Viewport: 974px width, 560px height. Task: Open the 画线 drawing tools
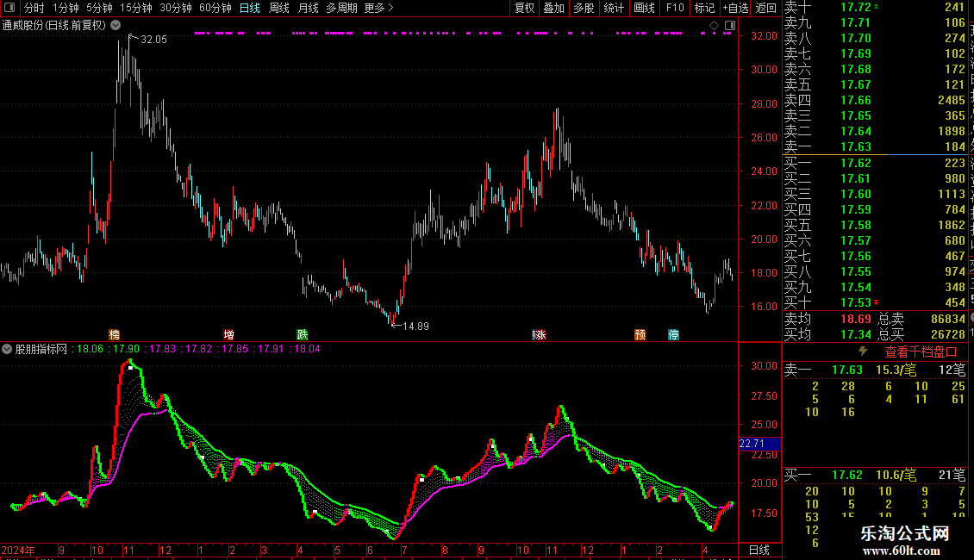coord(644,8)
